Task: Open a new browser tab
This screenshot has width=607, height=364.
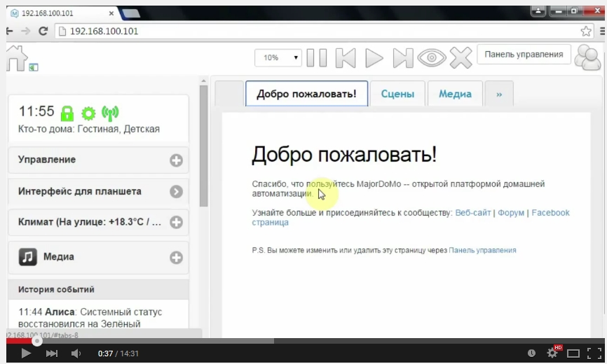Action: coord(131,14)
